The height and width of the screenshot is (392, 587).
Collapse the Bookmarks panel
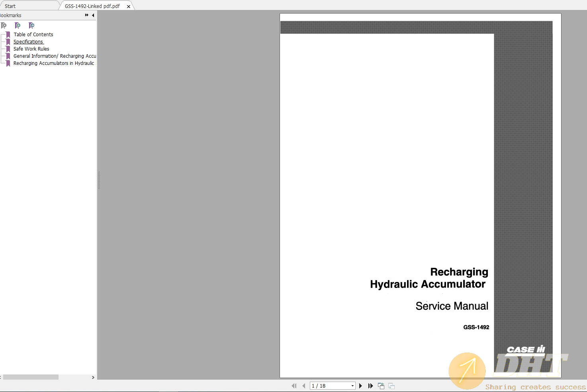[x=93, y=15]
